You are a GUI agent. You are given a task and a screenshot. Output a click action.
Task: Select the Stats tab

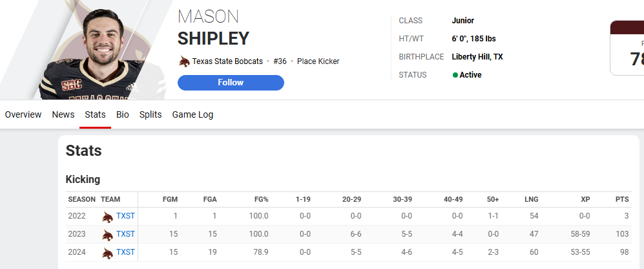[x=96, y=114]
